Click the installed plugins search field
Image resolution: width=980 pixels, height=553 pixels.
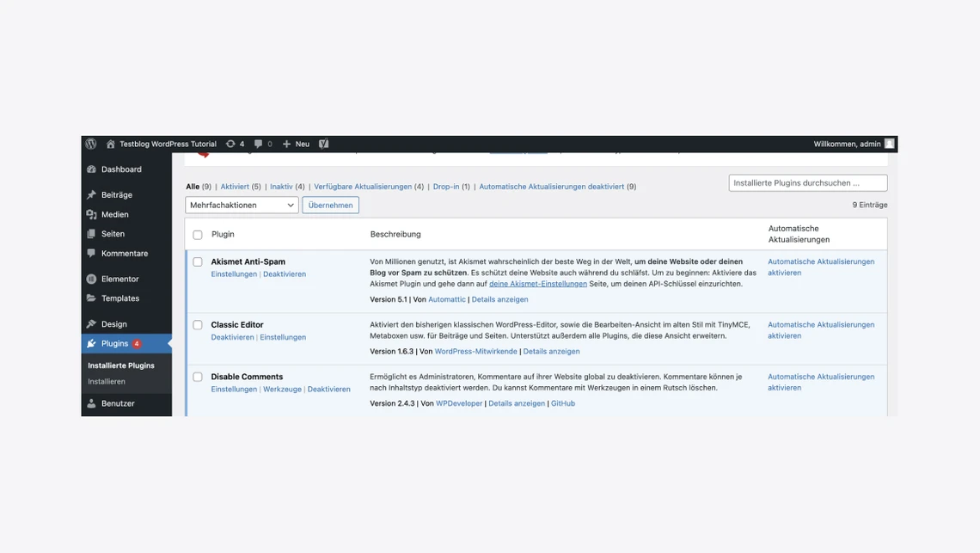tap(807, 182)
